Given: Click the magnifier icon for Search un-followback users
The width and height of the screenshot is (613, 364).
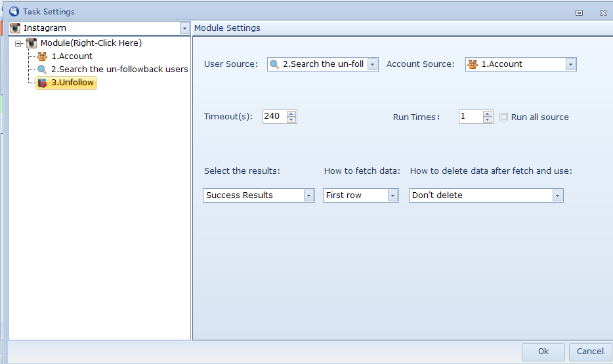Looking at the screenshot, I should 42,70.
